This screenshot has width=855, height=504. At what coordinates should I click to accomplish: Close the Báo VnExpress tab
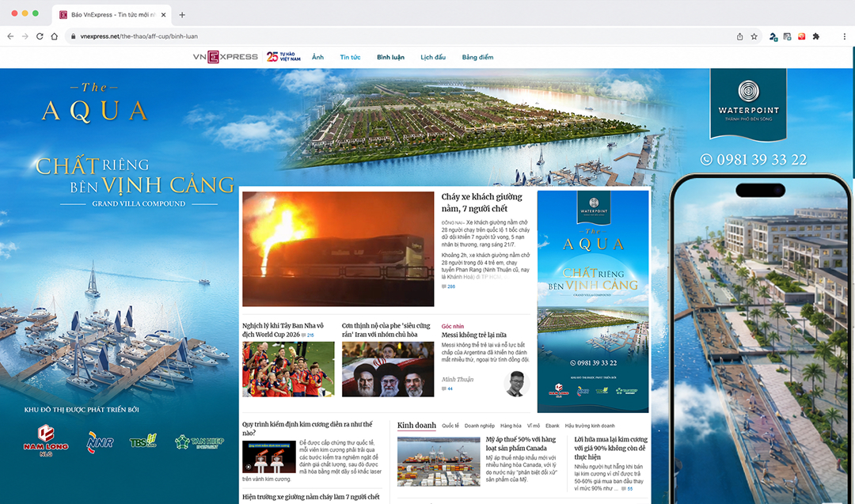(163, 15)
